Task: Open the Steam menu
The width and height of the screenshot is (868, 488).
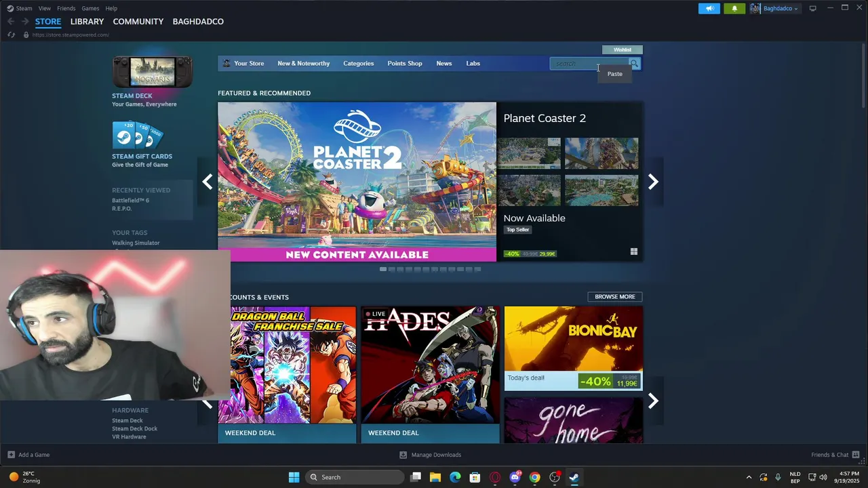Action: pos(24,8)
